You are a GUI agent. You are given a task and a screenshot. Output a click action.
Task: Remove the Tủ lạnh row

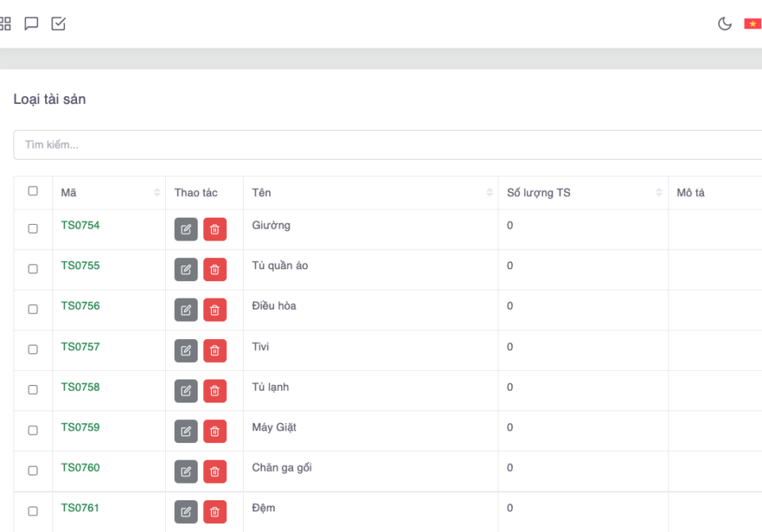pos(214,391)
